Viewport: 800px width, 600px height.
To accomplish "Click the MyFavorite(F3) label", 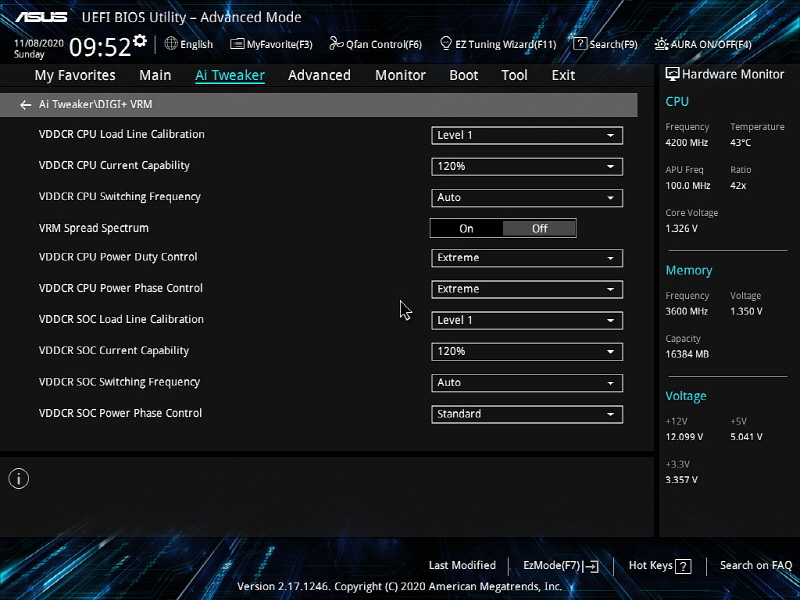I will (280, 44).
